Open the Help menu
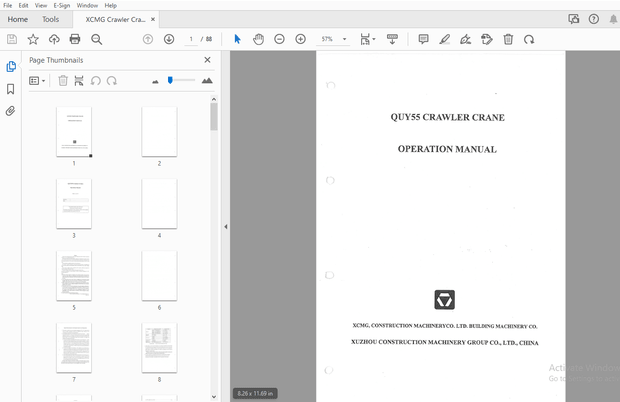Viewport: 620px width, 402px height. 111,6
